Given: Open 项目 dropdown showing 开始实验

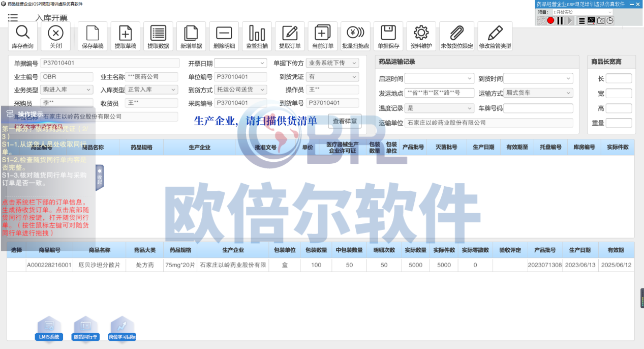Looking at the screenshot, I should coord(582,12).
